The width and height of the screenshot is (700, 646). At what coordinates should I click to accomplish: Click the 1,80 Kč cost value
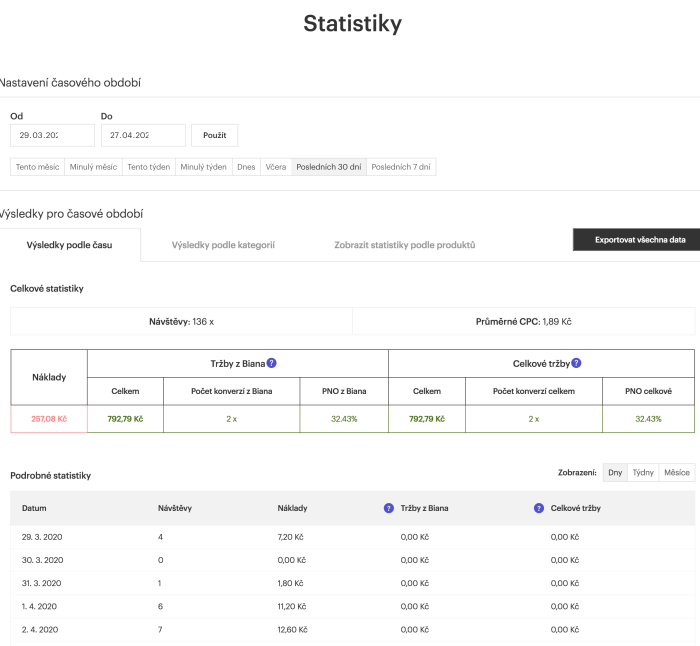(x=290, y=583)
